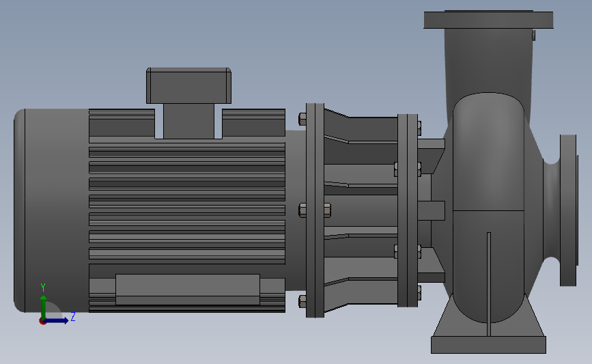Select the smooth motor fan cover at the left end

click(51, 210)
